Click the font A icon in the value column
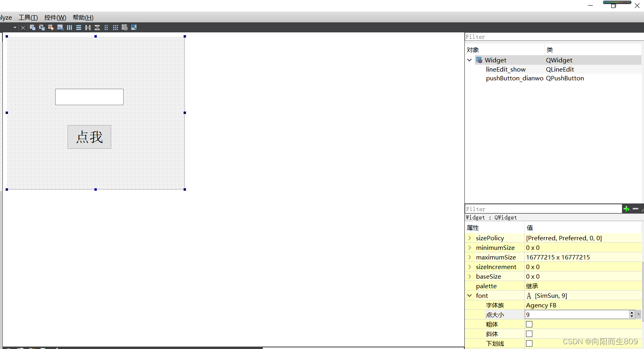This screenshot has width=644, height=349. [529, 296]
